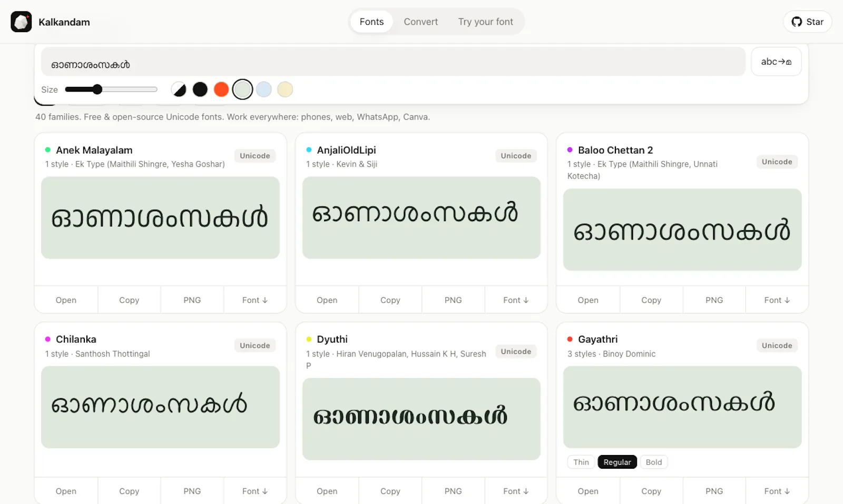Select the black-and-white split theme swatch
The image size is (843, 504).
(179, 90)
